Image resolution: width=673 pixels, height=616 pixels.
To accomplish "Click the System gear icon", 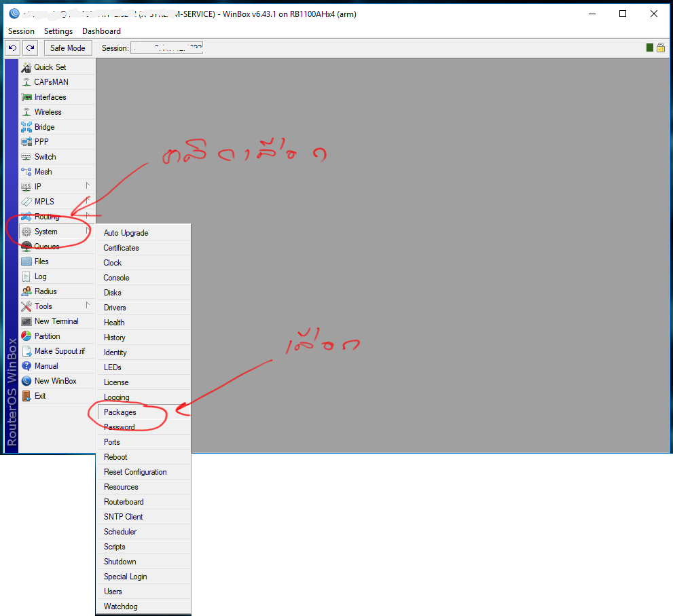I will [26, 232].
